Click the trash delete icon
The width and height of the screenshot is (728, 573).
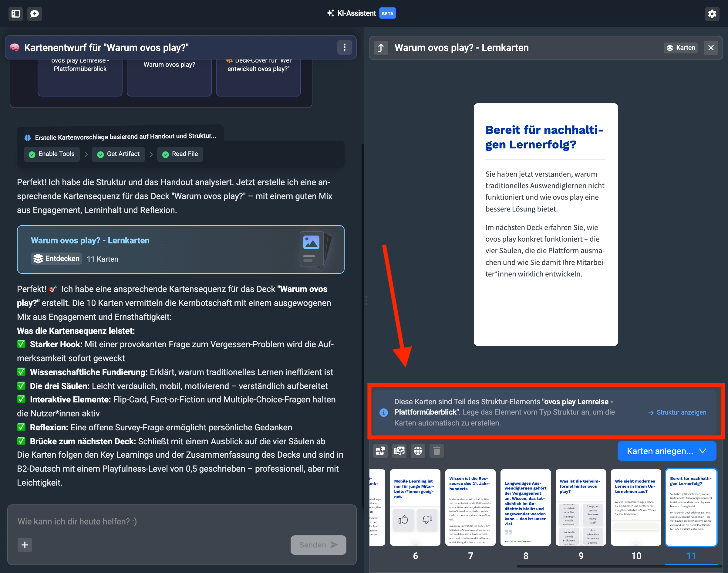click(x=436, y=451)
